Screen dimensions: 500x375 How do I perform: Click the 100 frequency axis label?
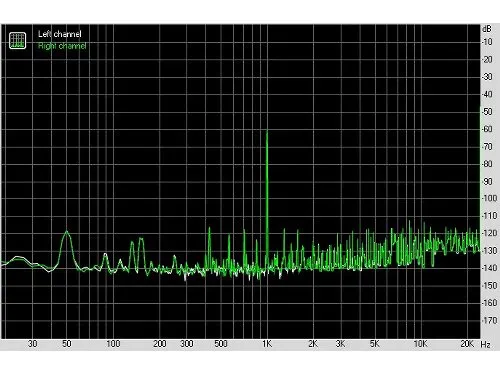[x=113, y=344]
